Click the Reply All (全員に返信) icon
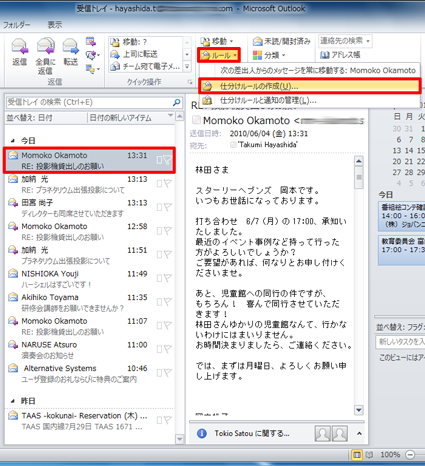 45,56
